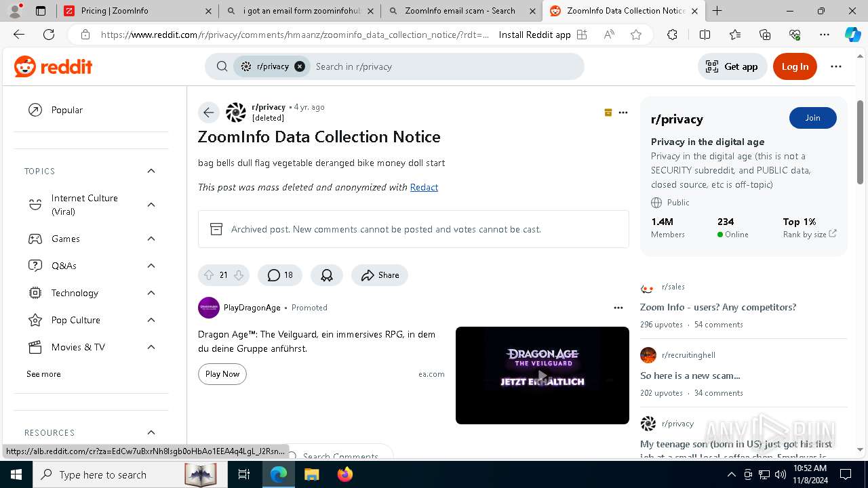This screenshot has width=868, height=488.
Task: Open the r/sales community link
Action: tap(673, 287)
